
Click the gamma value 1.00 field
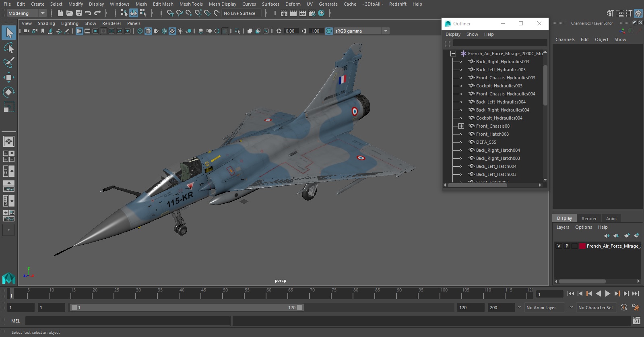click(x=316, y=31)
